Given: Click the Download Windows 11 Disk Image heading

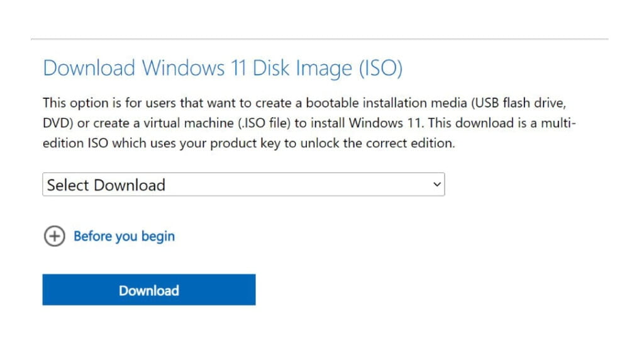Looking at the screenshot, I should (222, 68).
